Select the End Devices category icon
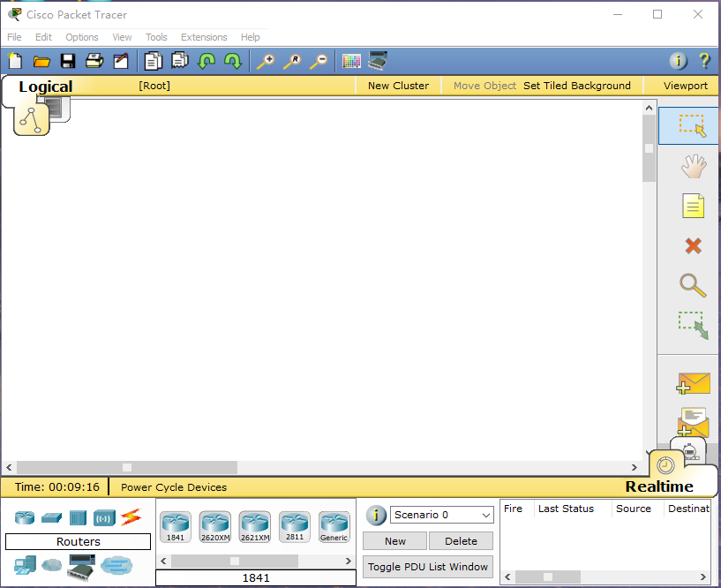Image resolution: width=721 pixels, height=588 pixels. tap(25, 565)
